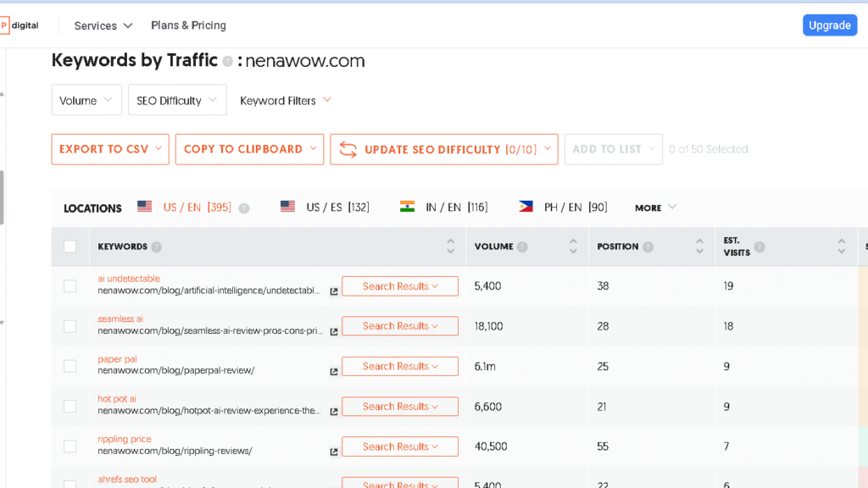The width and height of the screenshot is (868, 488).
Task: Click the help icon beside "Keywords by Traffic"
Action: pyautogui.click(x=230, y=59)
